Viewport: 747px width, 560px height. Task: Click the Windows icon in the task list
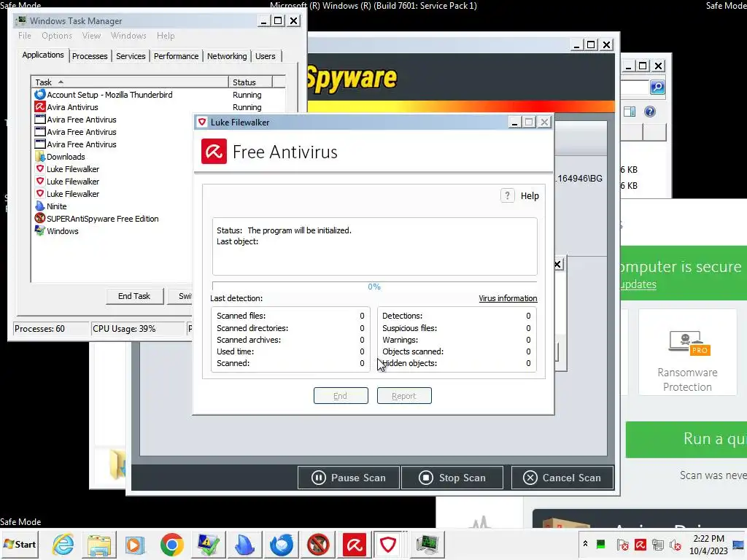(x=40, y=230)
